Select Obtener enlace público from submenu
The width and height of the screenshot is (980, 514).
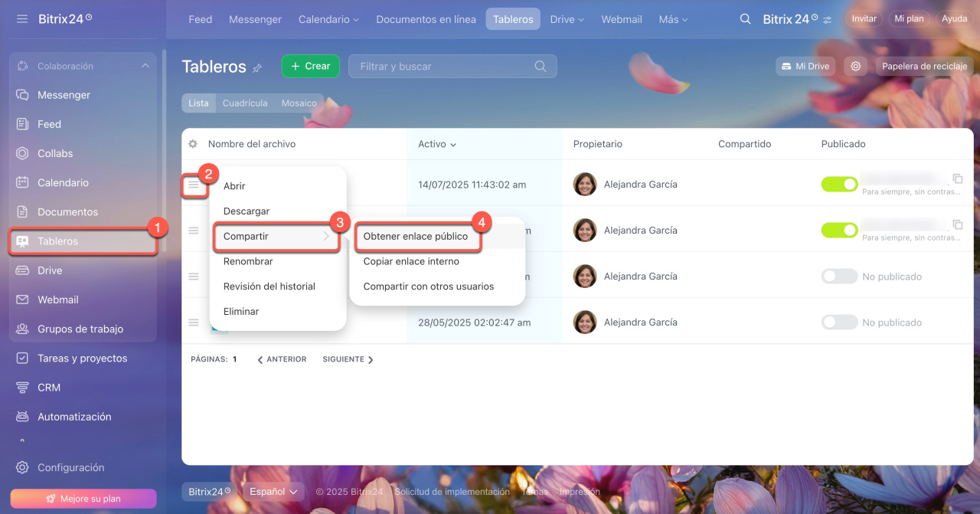tap(416, 237)
